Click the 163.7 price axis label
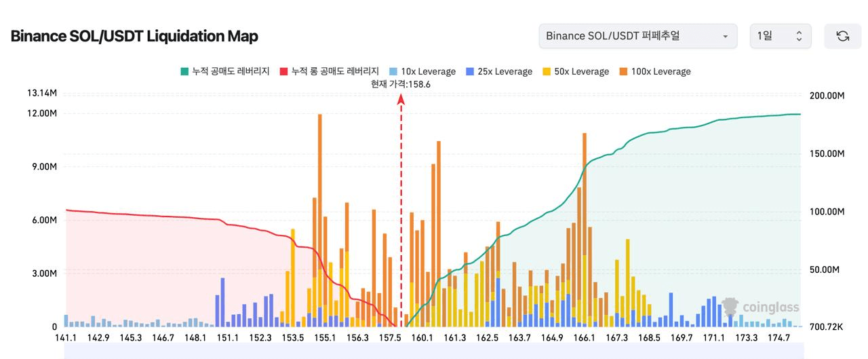Viewport: 868px width, 359px height. (519, 338)
